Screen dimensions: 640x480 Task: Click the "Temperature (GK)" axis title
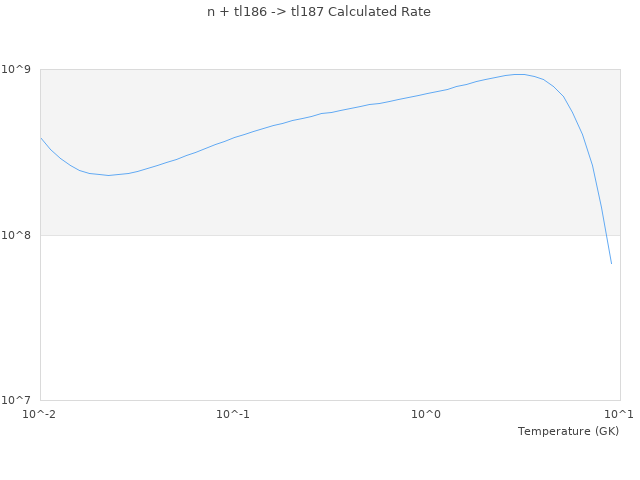coord(568,431)
